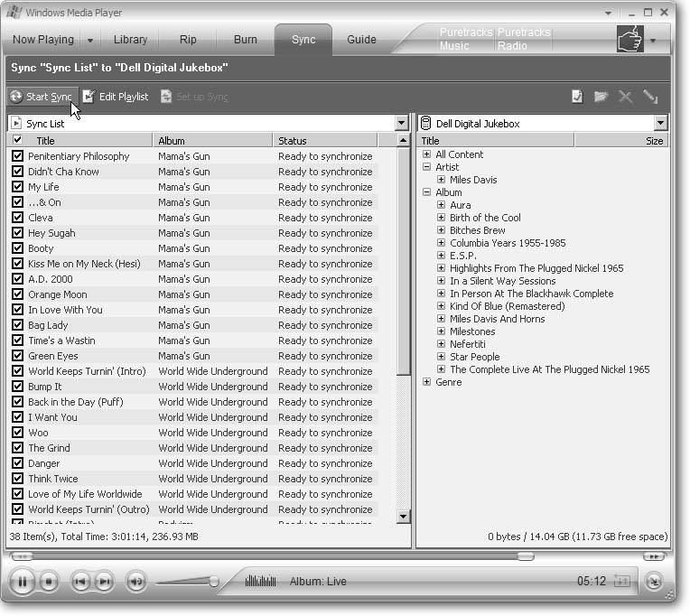The height and width of the screenshot is (616, 690).
Task: Click the device properties icon in toolbar
Action: tap(577, 97)
